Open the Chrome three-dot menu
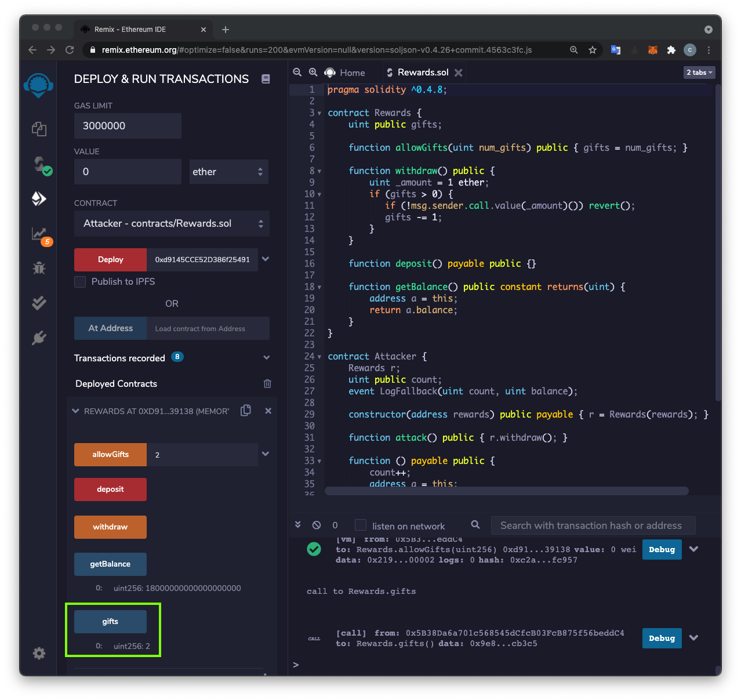The image size is (741, 700). click(x=709, y=50)
